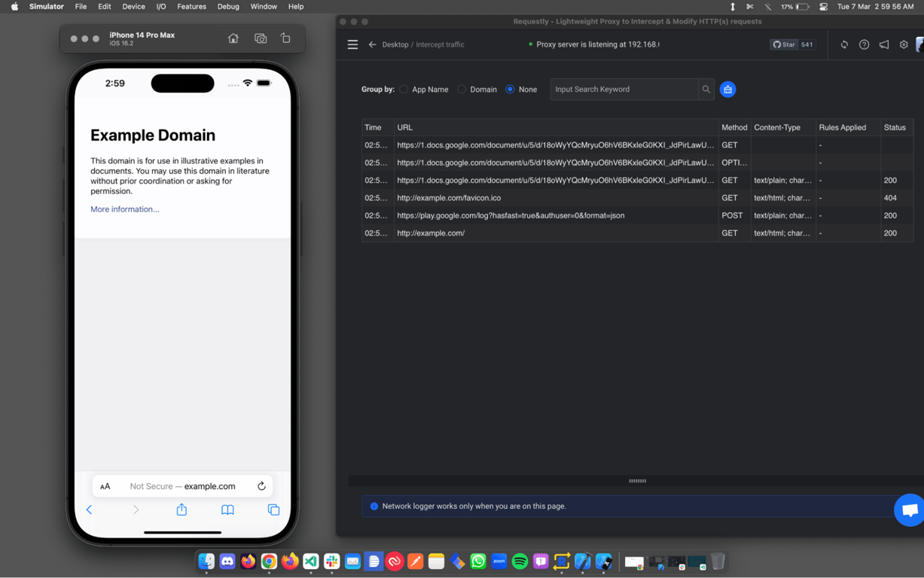Select the OPTI... docs.google.com request row
This screenshot has height=578, width=924.
(x=637, y=163)
